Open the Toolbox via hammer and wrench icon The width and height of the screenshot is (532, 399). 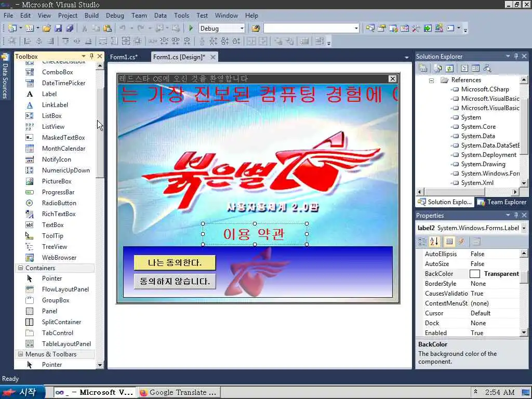click(416, 29)
